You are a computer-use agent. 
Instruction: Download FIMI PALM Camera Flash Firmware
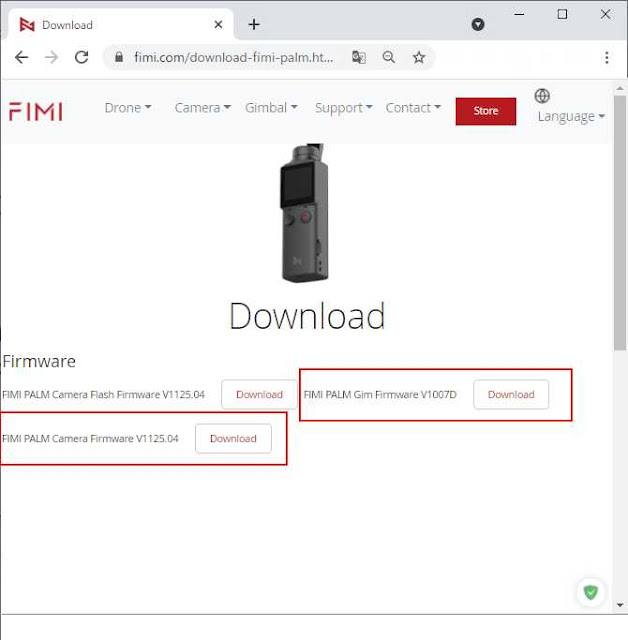[x=260, y=394]
